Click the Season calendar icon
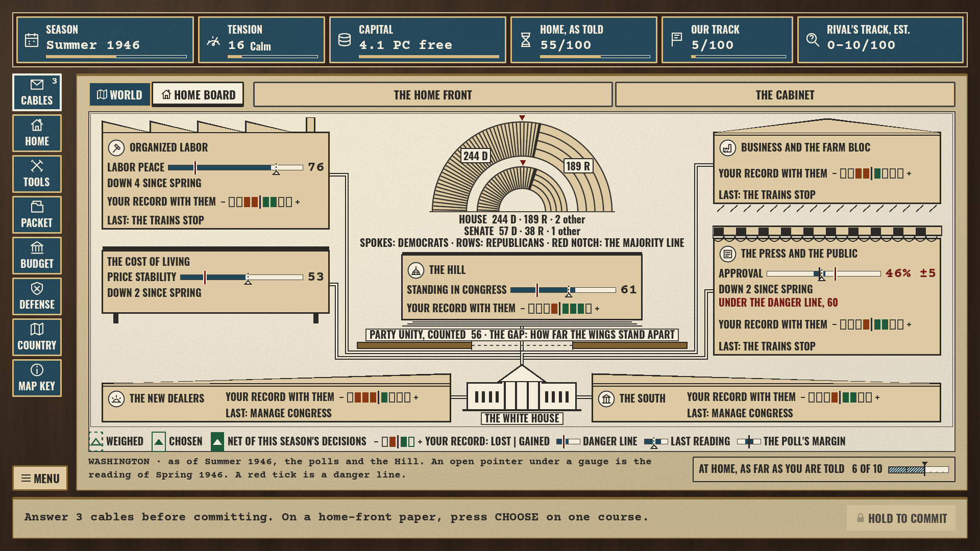The image size is (980, 551). coord(32,40)
